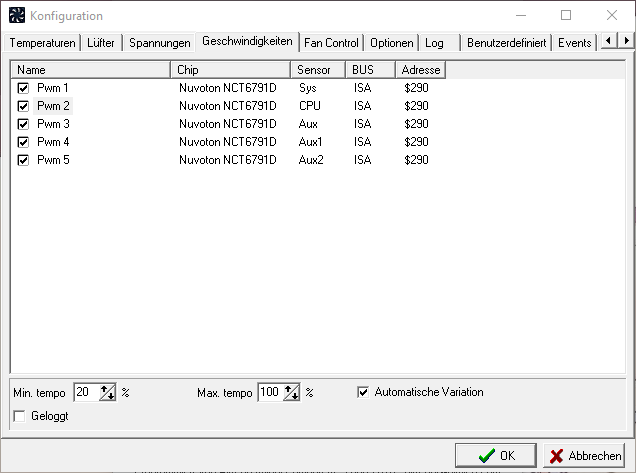Select the Pwm 3 row name

point(53,124)
